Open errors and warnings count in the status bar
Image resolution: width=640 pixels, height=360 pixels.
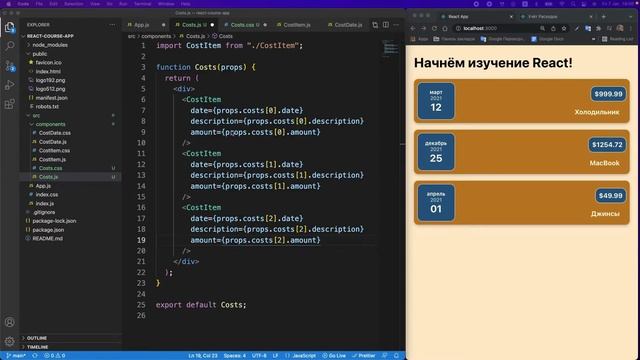pyautogui.click(x=55, y=356)
